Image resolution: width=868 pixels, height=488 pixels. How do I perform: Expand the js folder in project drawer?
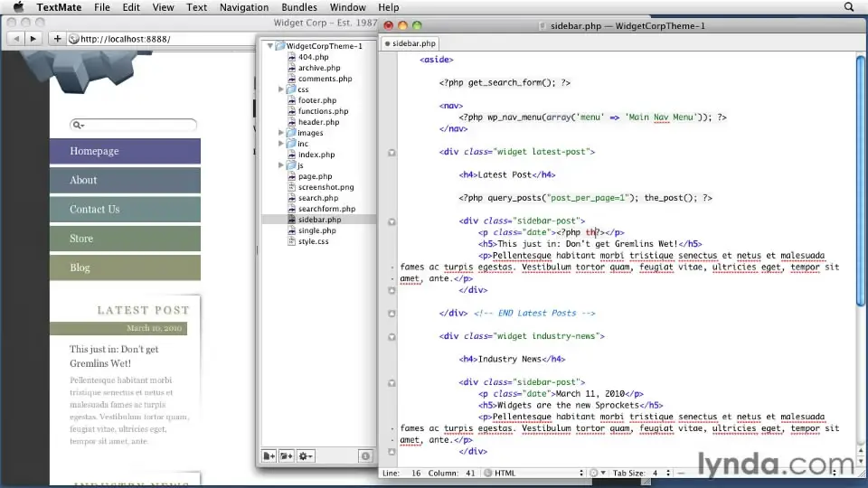280,164
